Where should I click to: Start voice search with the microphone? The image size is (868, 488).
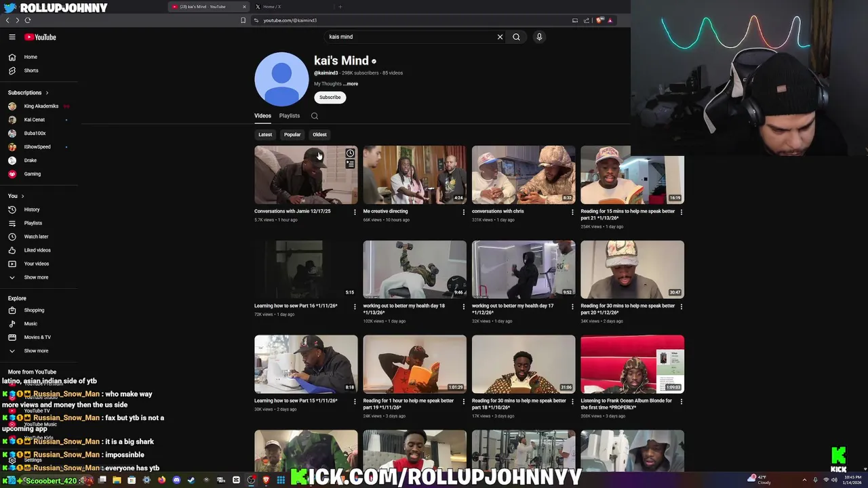[539, 37]
